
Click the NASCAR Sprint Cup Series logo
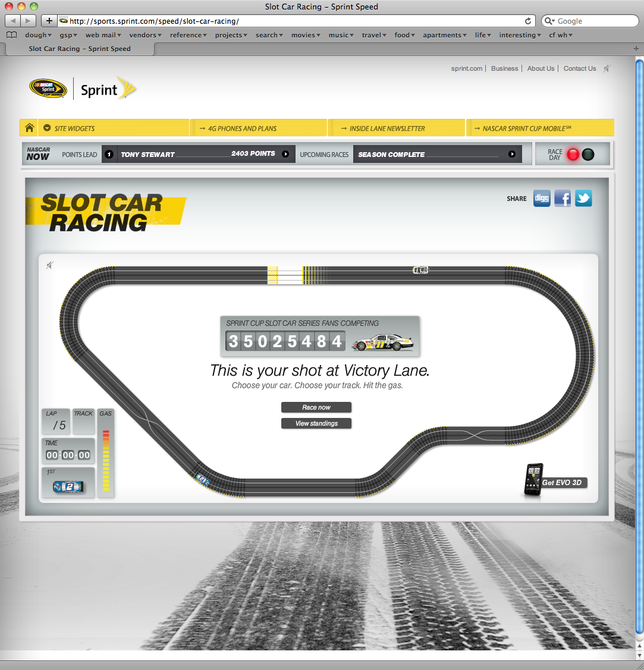click(48, 89)
